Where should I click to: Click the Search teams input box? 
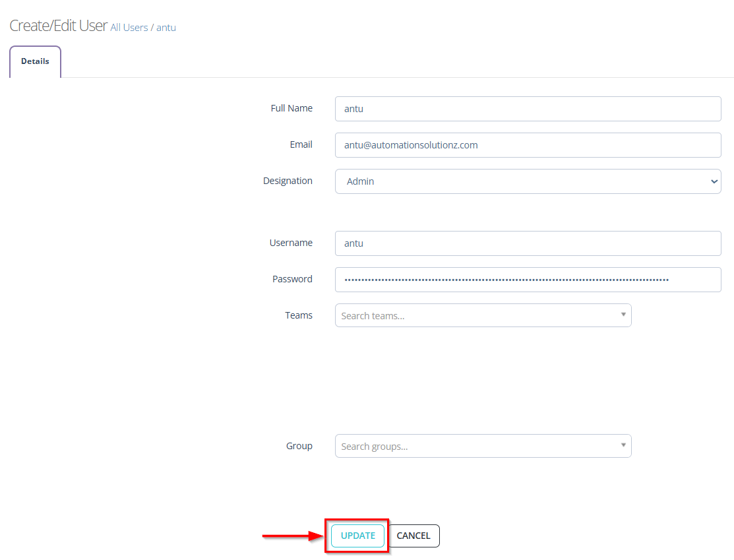475,316
